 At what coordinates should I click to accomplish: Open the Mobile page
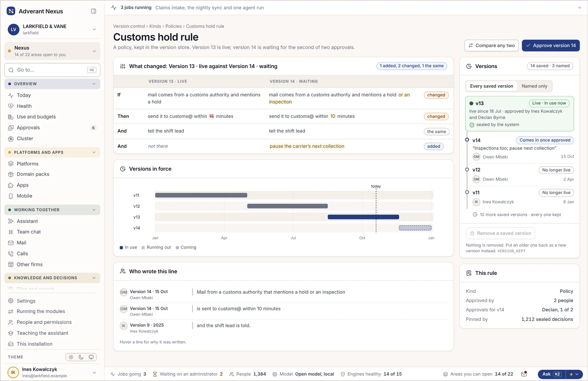[x=52, y=196]
